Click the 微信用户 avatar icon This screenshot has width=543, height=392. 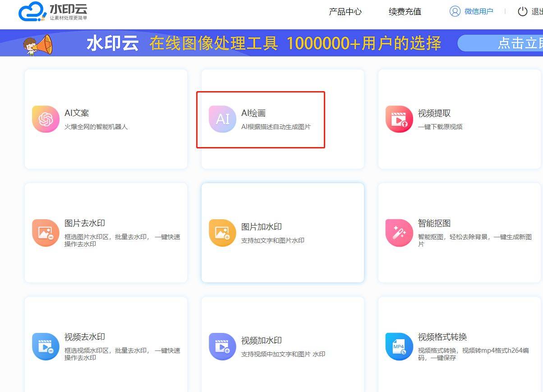pyautogui.click(x=455, y=11)
